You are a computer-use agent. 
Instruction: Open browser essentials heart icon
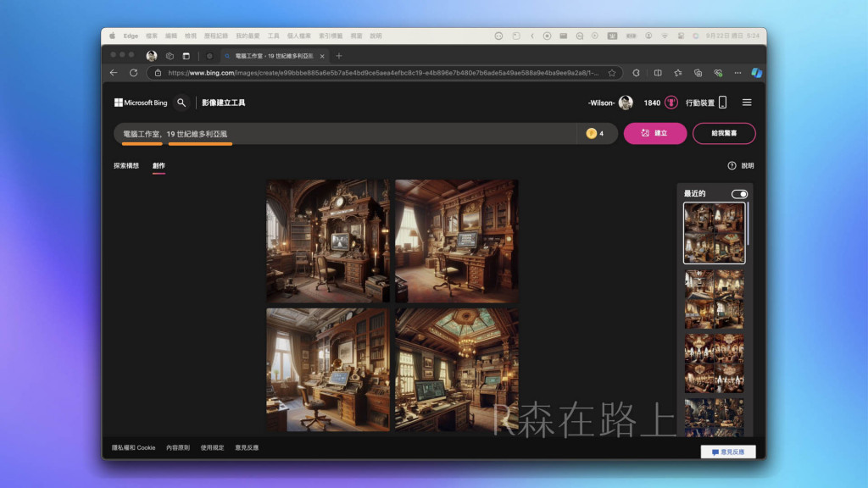click(x=718, y=73)
